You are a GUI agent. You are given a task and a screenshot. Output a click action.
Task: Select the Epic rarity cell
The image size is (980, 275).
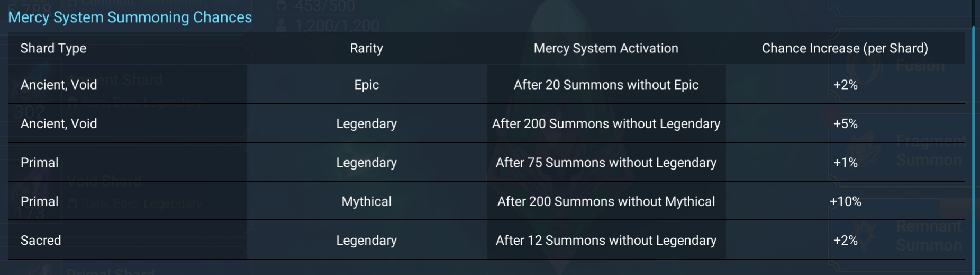366,85
